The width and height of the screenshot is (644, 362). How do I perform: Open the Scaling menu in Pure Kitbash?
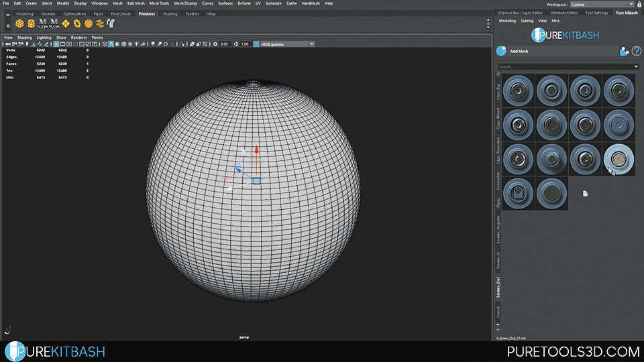(x=527, y=21)
